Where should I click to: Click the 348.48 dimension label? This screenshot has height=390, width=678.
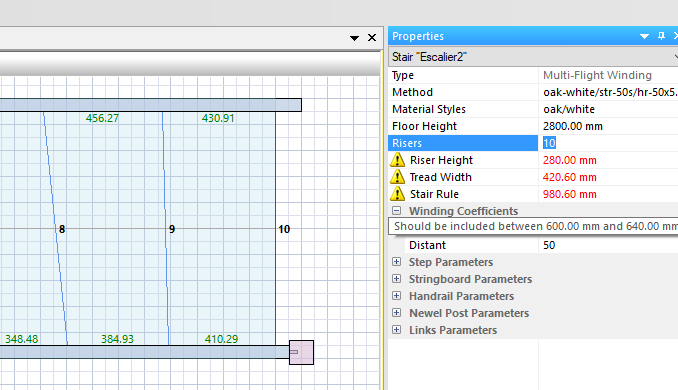click(x=22, y=339)
